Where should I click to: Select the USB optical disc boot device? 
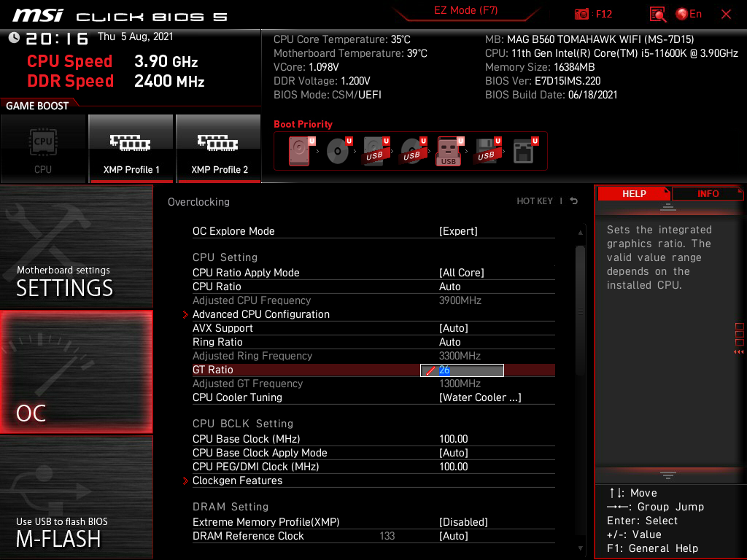(x=414, y=150)
